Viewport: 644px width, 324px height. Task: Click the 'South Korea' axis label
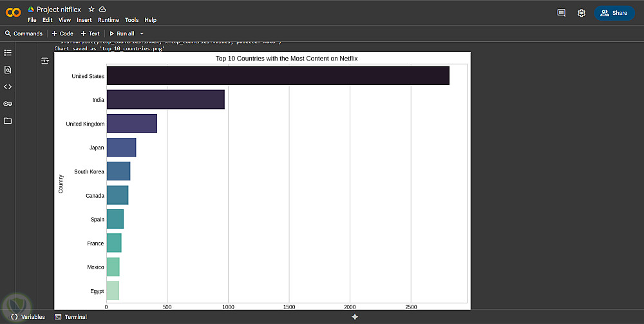coord(89,171)
